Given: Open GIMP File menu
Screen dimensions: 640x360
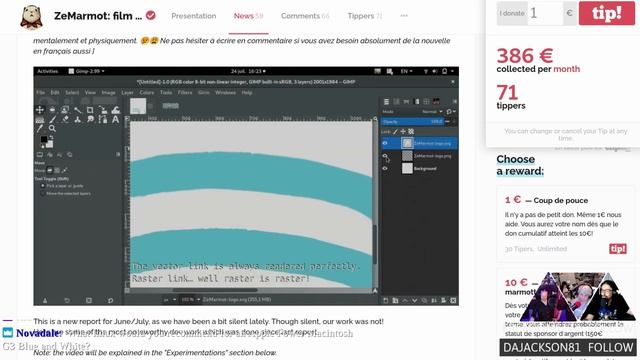Looking at the screenshot, I should (x=40, y=93).
